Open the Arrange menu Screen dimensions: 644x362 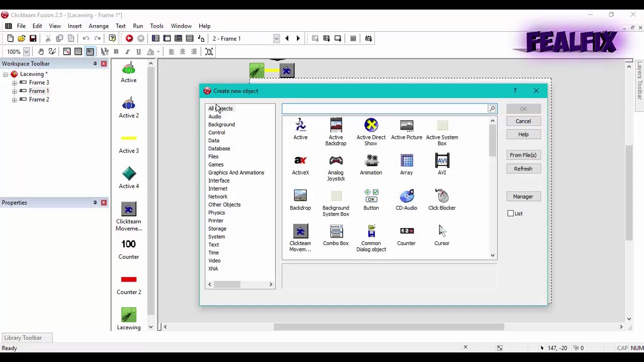99,26
